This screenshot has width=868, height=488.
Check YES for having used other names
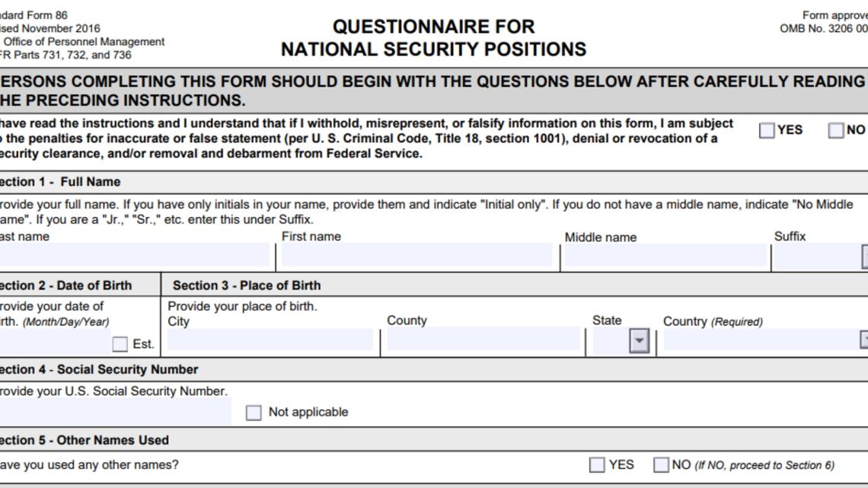[598, 465]
